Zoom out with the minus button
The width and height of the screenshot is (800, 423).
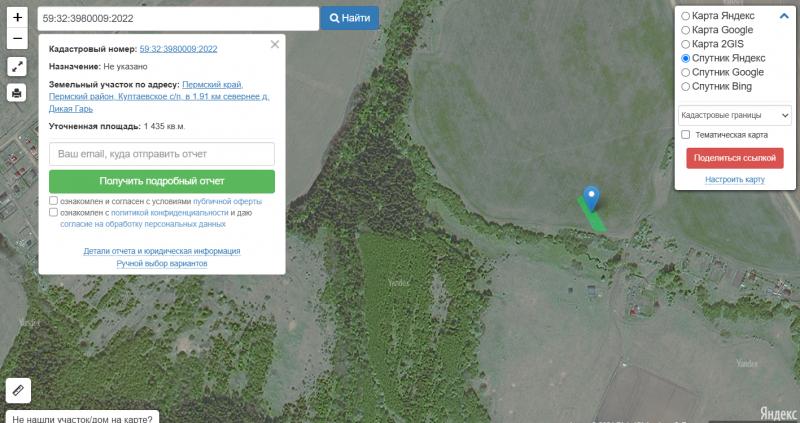(17, 40)
